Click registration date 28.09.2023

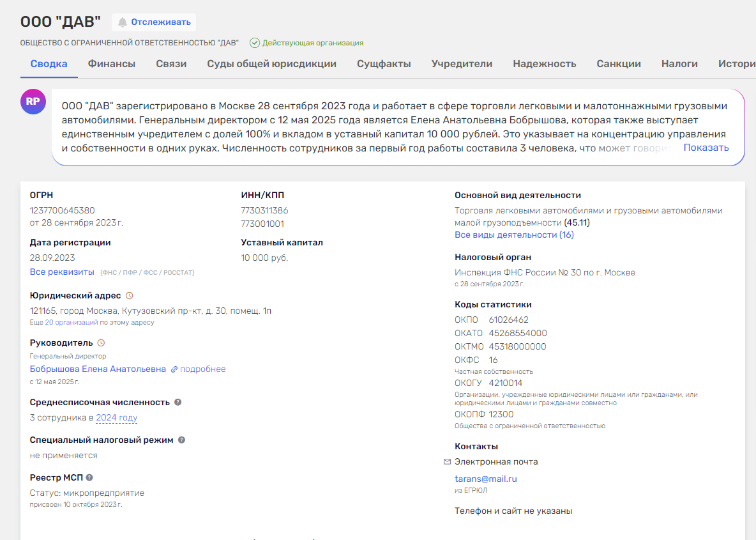click(x=52, y=258)
